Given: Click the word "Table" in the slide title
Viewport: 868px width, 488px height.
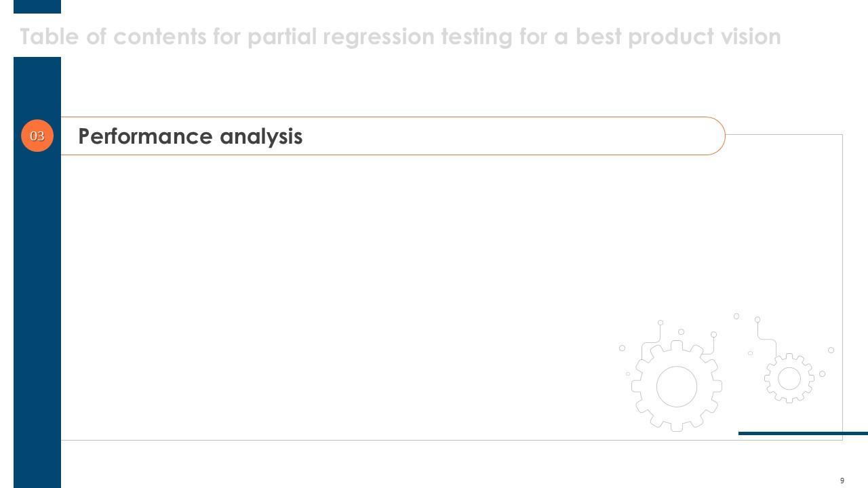Looking at the screenshot, I should click(50, 37).
